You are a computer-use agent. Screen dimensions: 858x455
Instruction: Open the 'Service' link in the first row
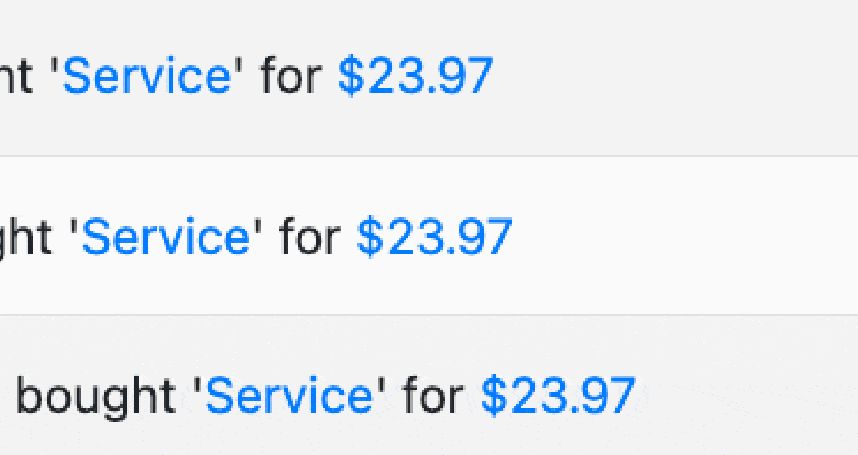pos(147,75)
